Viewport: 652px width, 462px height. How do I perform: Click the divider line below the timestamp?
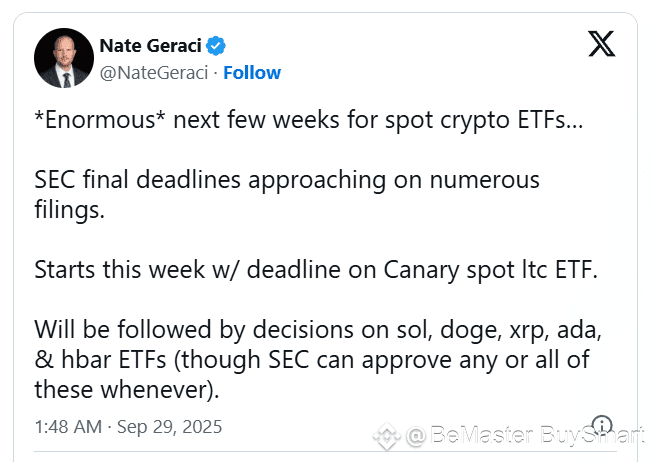click(x=325, y=451)
